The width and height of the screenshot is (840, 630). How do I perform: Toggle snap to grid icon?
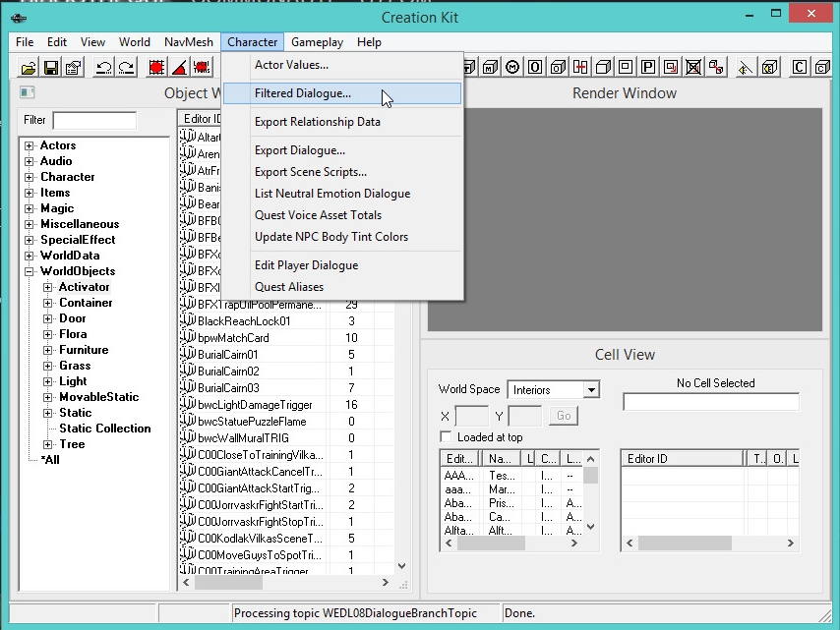(156, 68)
